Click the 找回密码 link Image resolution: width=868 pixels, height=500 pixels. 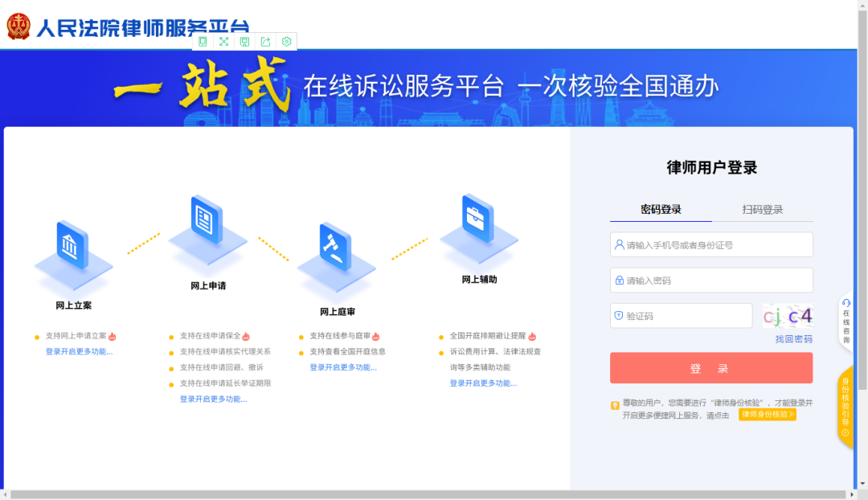click(x=794, y=339)
